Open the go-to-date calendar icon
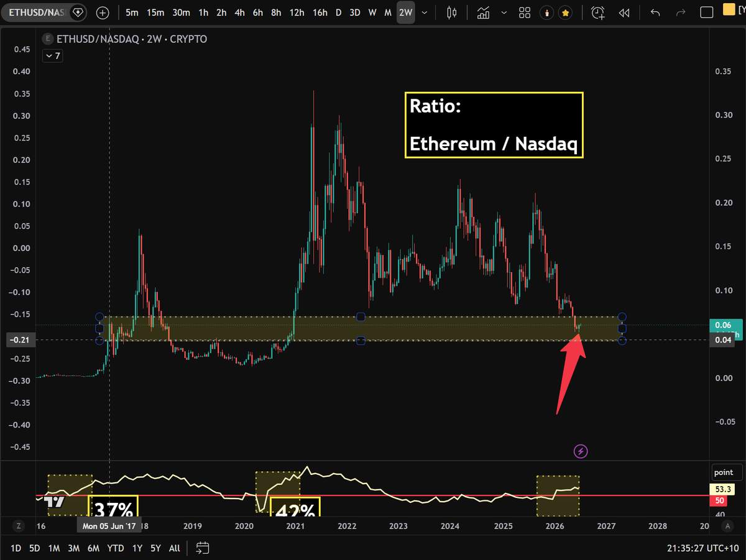The width and height of the screenshot is (746, 560). (203, 548)
